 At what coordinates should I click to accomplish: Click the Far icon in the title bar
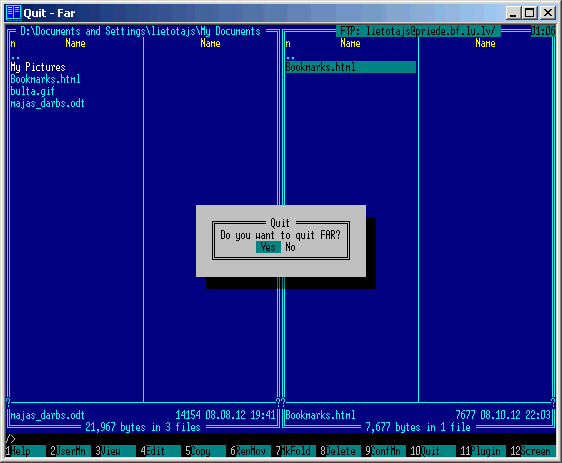click(x=14, y=13)
